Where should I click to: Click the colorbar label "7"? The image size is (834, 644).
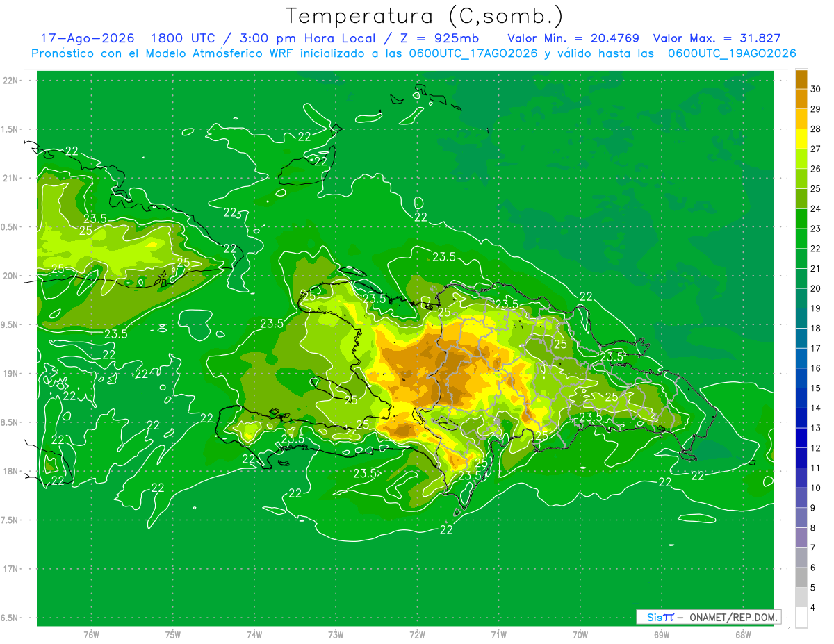pos(813,547)
